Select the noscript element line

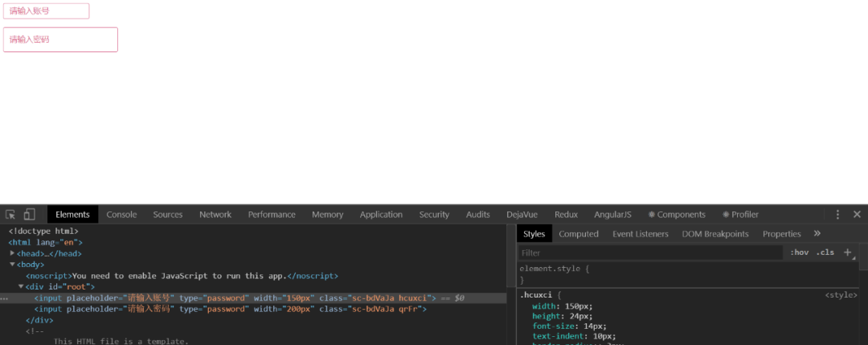click(182, 275)
